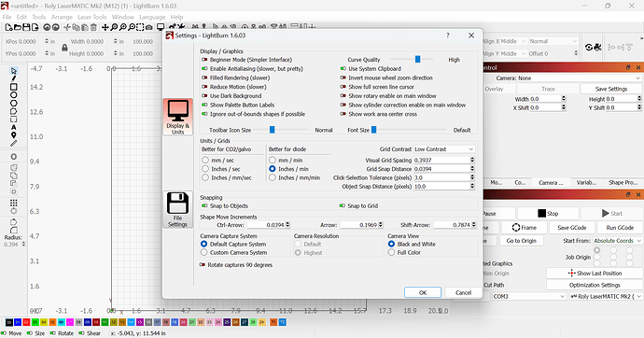Viewport: 644px width, 338px height.
Task: Open the File Settings page icon
Action: pos(177,209)
